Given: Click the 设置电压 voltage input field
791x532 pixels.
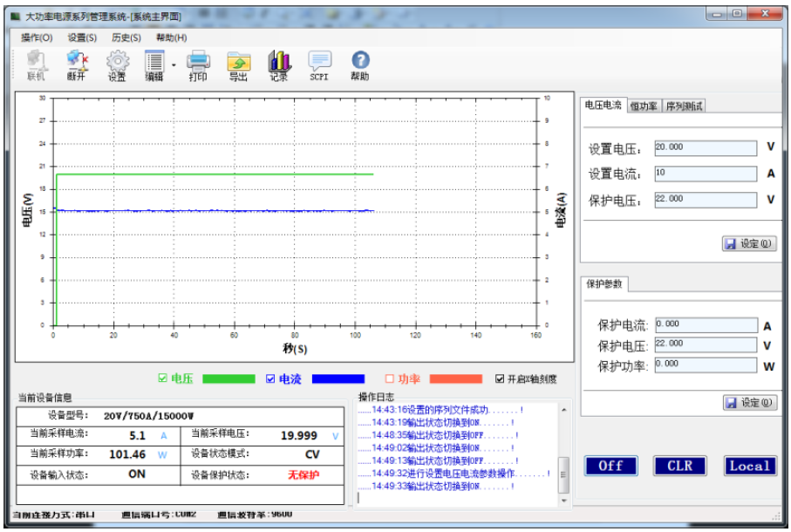Looking at the screenshot, I should (706, 147).
